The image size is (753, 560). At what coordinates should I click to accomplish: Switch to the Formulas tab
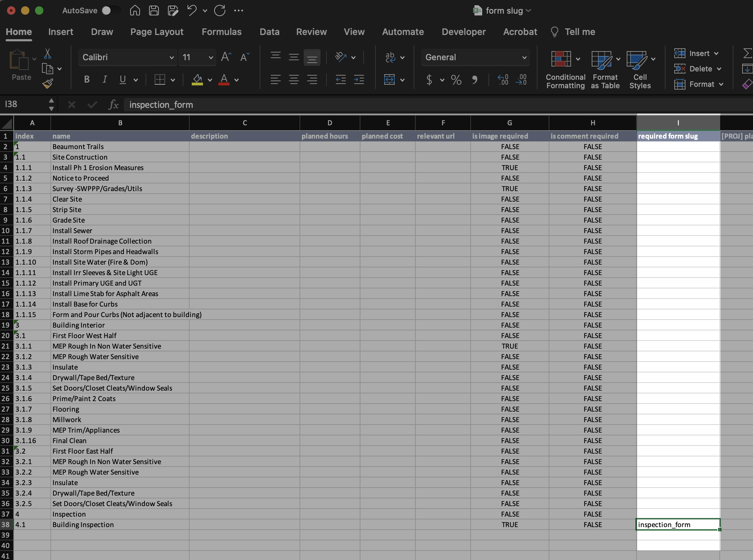tap(221, 32)
